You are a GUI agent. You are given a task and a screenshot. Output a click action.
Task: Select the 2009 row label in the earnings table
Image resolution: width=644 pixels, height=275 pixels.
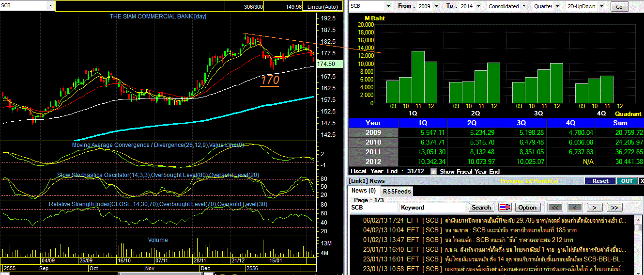pyautogui.click(x=373, y=132)
